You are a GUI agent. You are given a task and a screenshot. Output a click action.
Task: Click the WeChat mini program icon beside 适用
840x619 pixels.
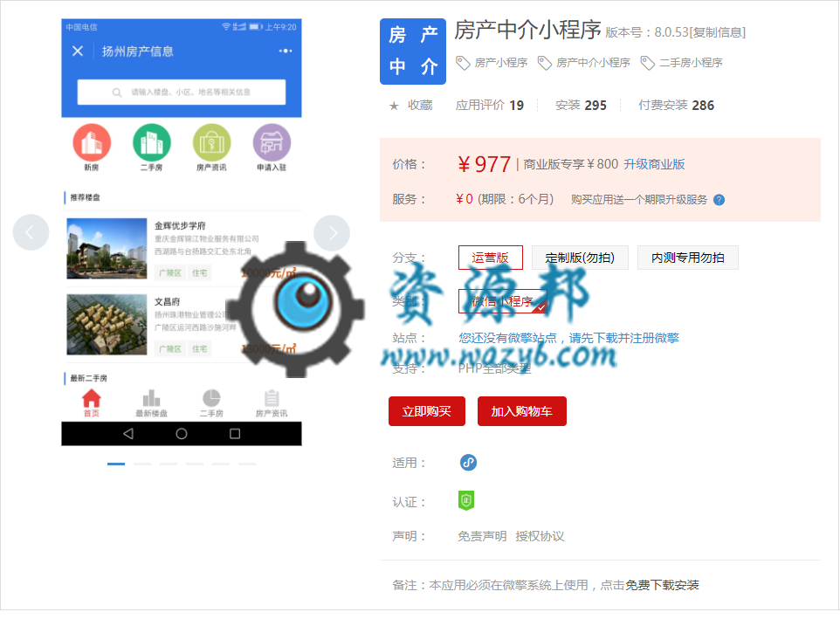click(x=468, y=462)
